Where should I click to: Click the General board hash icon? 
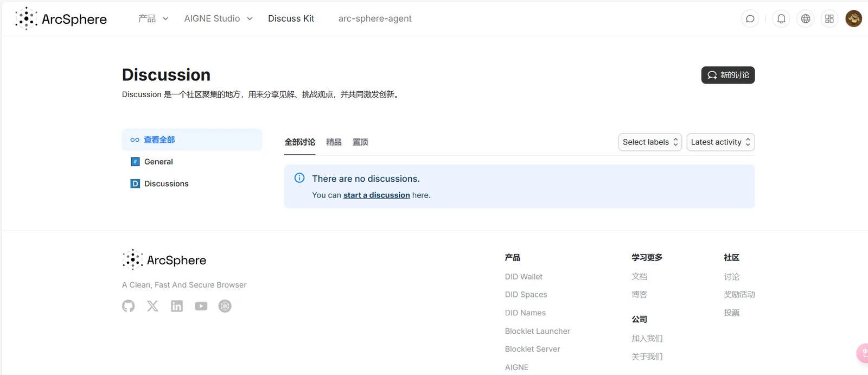click(x=135, y=162)
